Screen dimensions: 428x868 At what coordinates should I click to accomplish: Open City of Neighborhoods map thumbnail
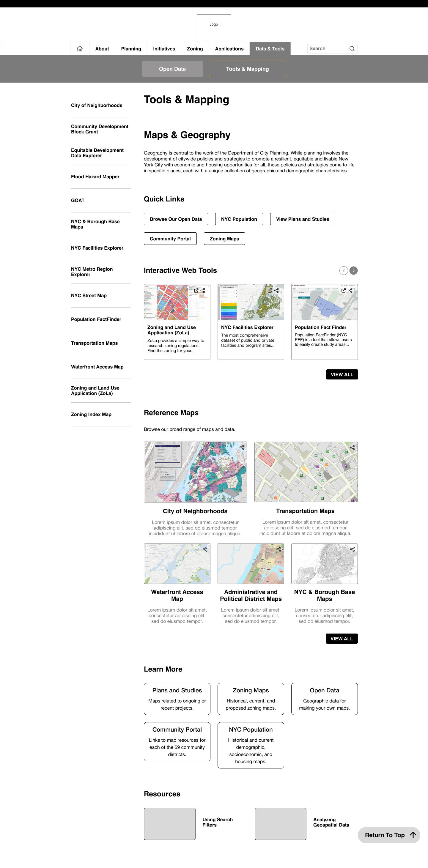pyautogui.click(x=196, y=472)
